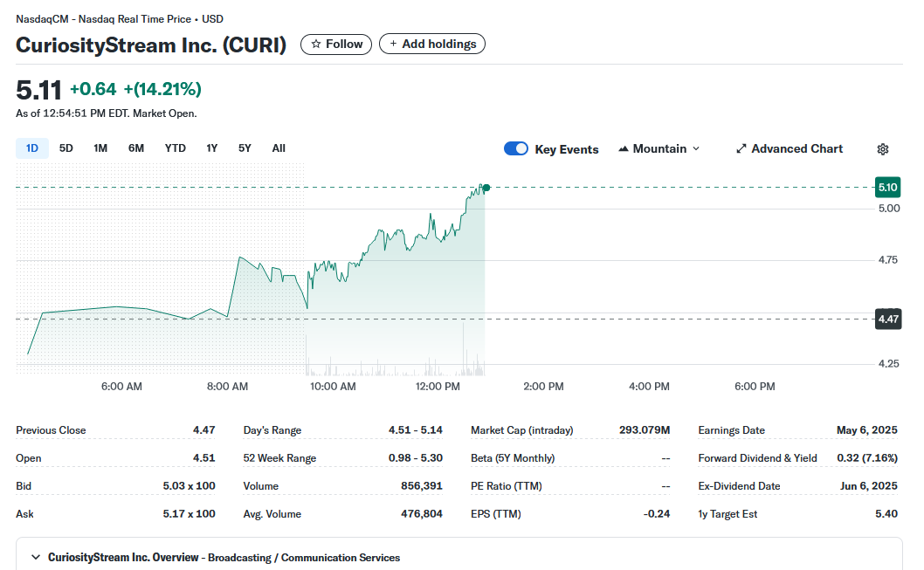924x570 pixels.
Task: Click the 856,391 volume value
Action: click(x=421, y=486)
